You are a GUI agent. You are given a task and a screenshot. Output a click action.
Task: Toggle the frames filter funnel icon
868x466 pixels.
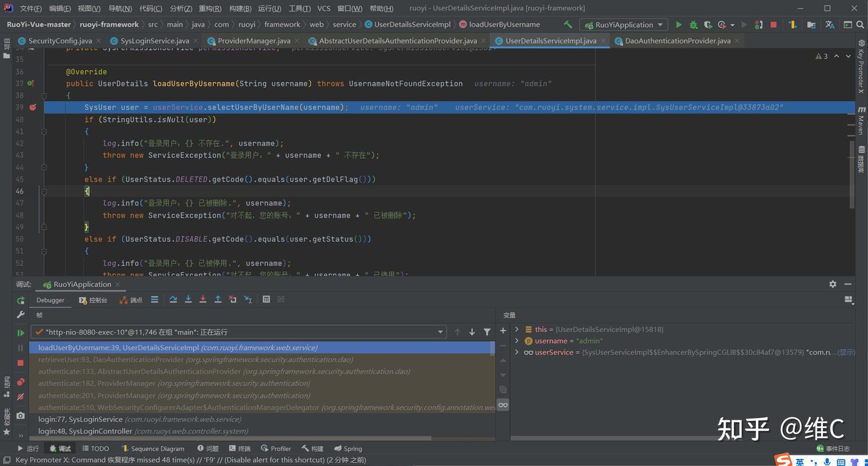[487, 332]
